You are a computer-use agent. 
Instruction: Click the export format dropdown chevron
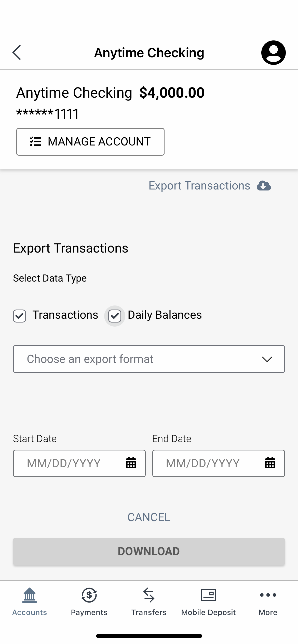click(267, 359)
